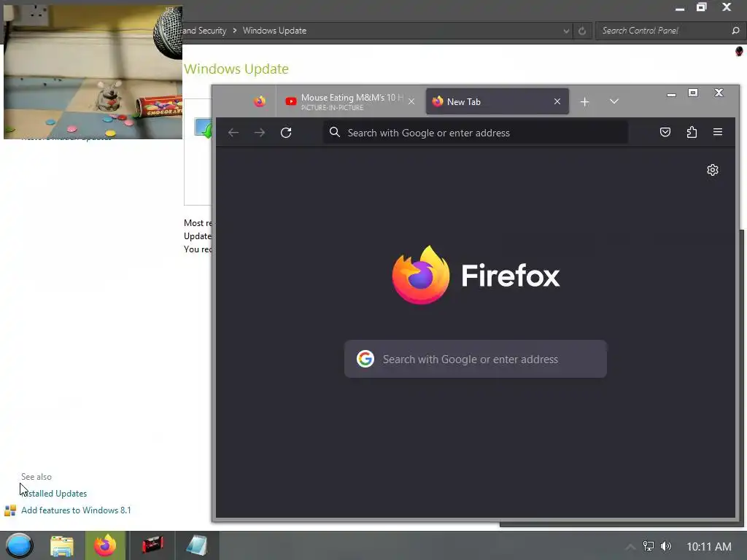
Task: Reload the page in Firefox
Action: [286, 133]
